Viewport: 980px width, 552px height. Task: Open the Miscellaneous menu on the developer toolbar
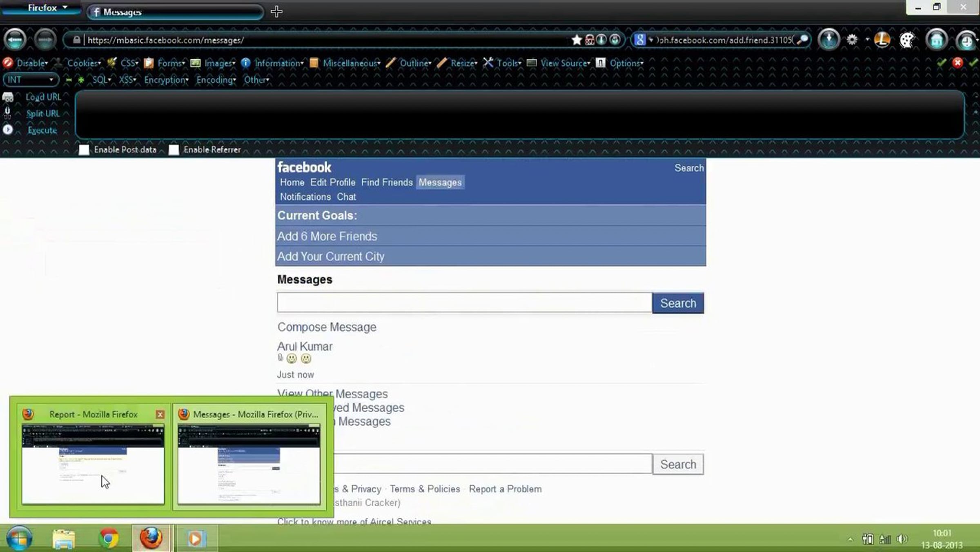point(352,63)
